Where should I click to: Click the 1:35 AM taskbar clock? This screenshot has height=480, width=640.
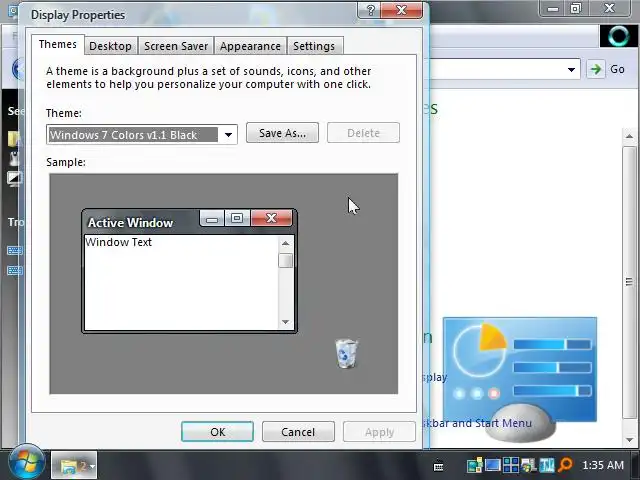603,465
